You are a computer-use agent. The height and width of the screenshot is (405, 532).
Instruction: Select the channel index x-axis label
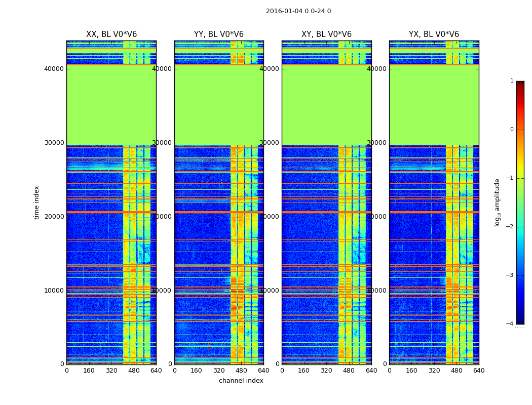241,381
